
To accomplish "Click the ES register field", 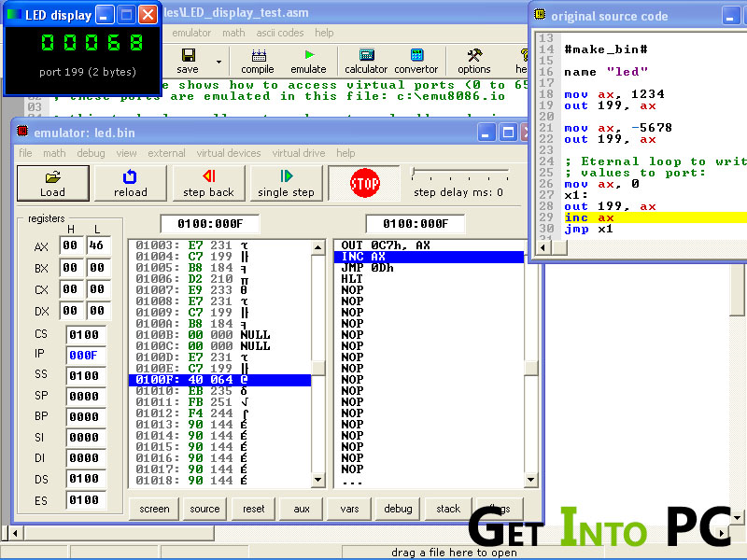I will 85,500.
